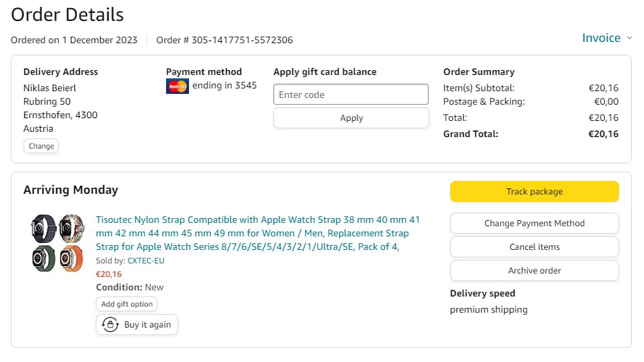Click the dark navy watch strap image

(44, 228)
